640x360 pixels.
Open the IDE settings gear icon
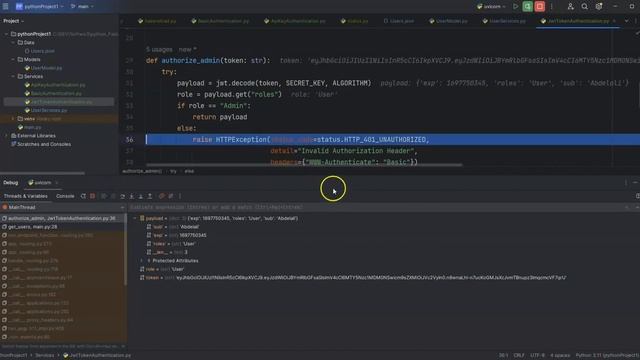(599, 7)
